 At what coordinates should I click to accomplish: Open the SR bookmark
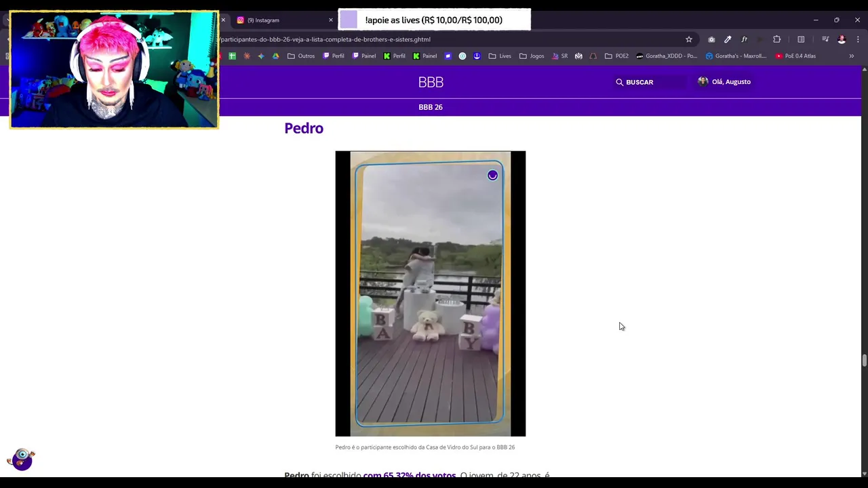click(x=560, y=56)
